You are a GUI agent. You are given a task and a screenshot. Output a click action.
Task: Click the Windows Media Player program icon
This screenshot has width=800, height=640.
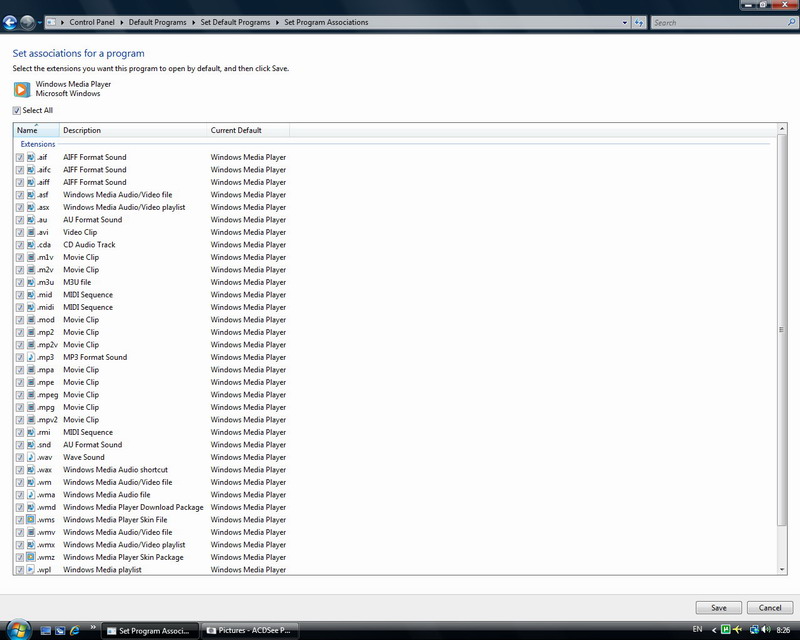(x=21, y=89)
